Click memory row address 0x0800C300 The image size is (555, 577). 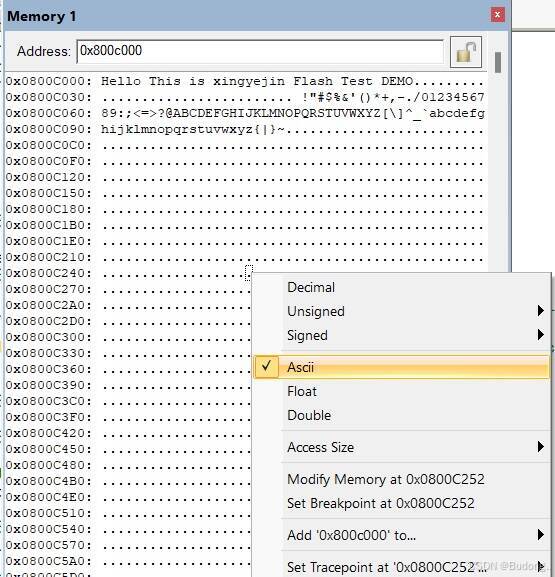tap(48, 337)
